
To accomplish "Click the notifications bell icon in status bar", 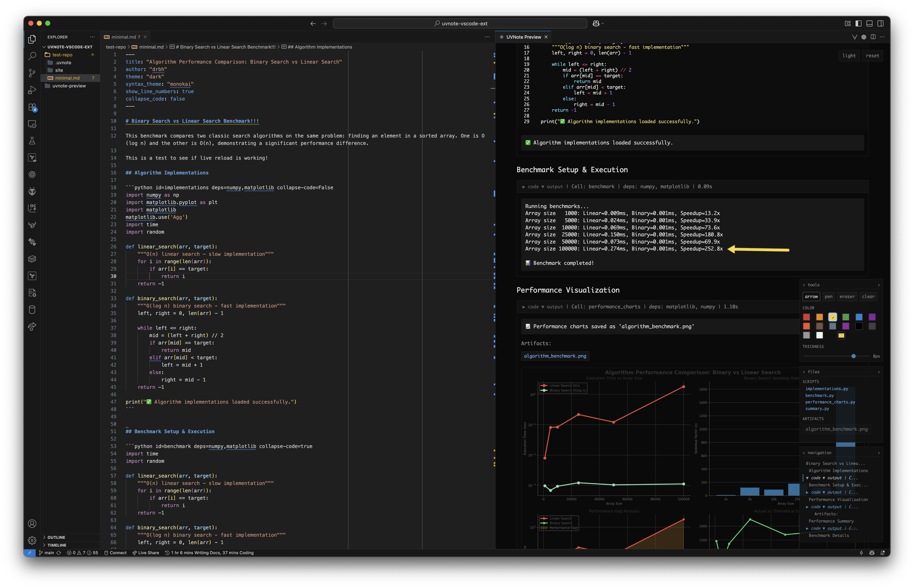I will click(882, 553).
